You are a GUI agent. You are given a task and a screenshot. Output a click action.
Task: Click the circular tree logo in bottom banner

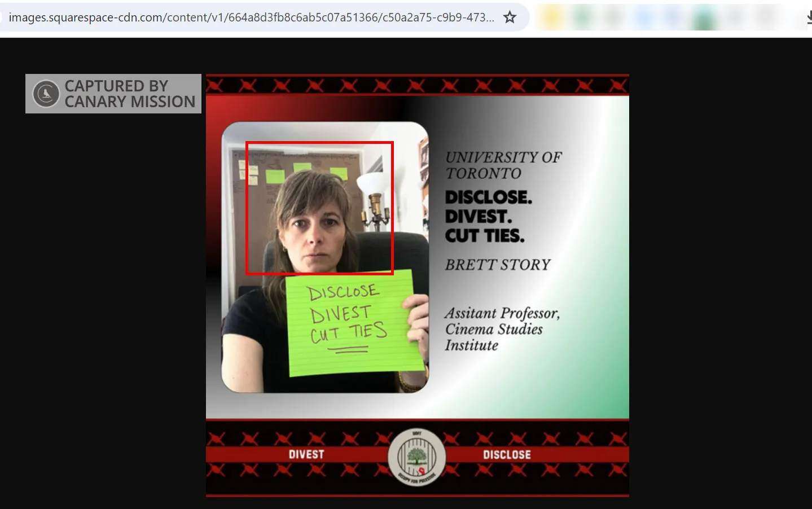pyautogui.click(x=417, y=457)
